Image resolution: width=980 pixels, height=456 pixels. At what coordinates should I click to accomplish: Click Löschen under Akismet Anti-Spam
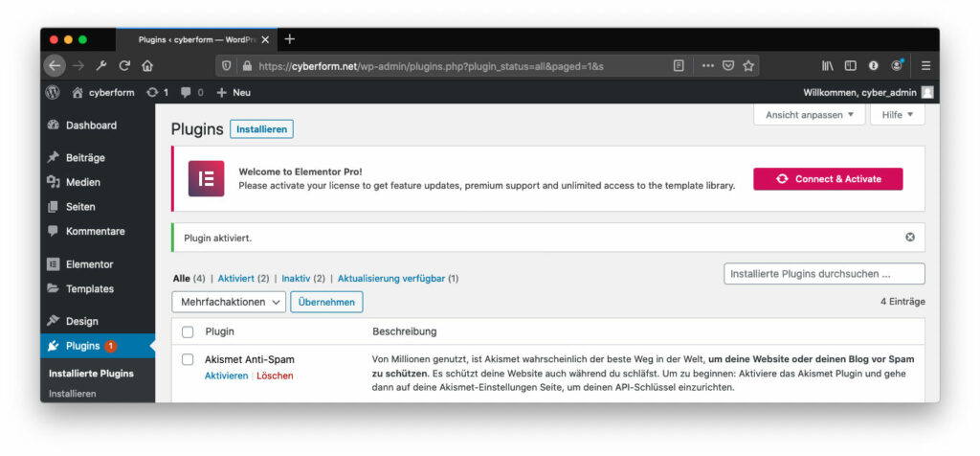pos(275,376)
